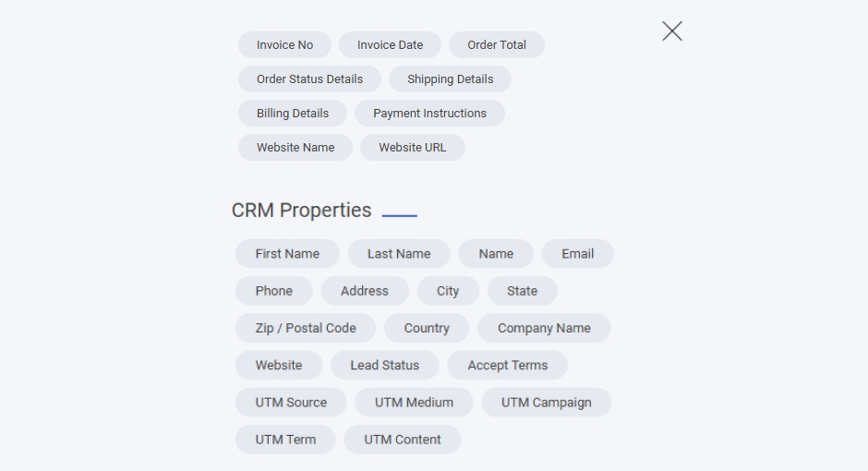Choose the UTM Campaign property
Screen dimensions: 868x471
(546, 403)
